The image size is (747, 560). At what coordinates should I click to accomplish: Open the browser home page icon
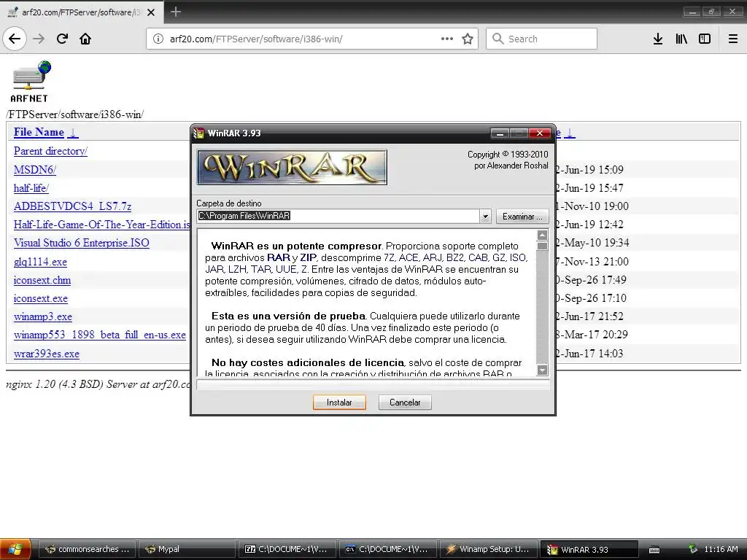point(85,39)
